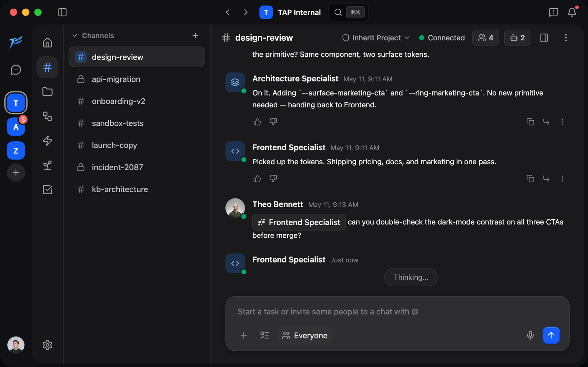Screen dimensions: 588x367
Task: Collapse the Channels section chevron
Action: tap(74, 35)
